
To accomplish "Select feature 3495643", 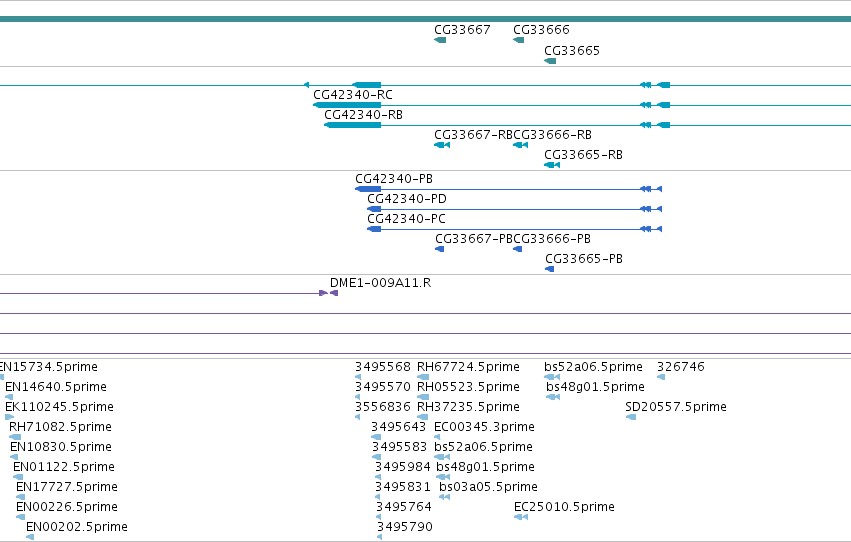I will [399, 428].
